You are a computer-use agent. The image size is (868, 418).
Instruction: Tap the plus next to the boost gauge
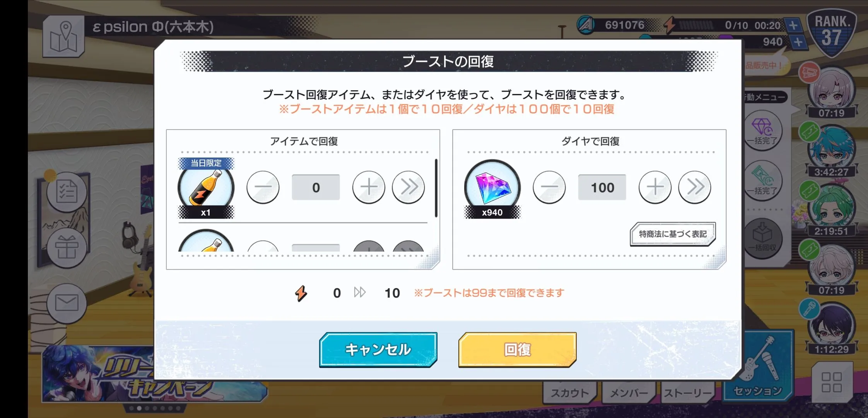(x=793, y=26)
